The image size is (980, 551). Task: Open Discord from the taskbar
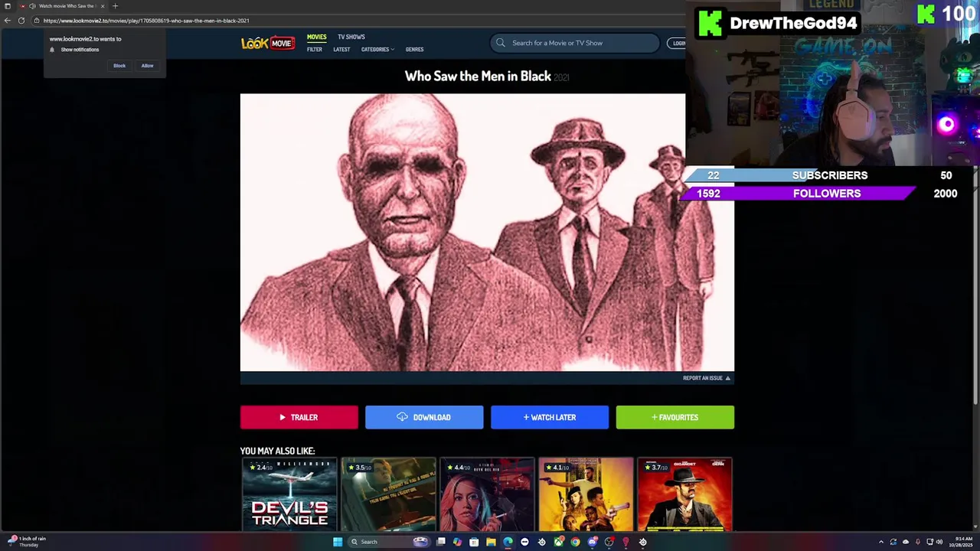click(x=593, y=542)
